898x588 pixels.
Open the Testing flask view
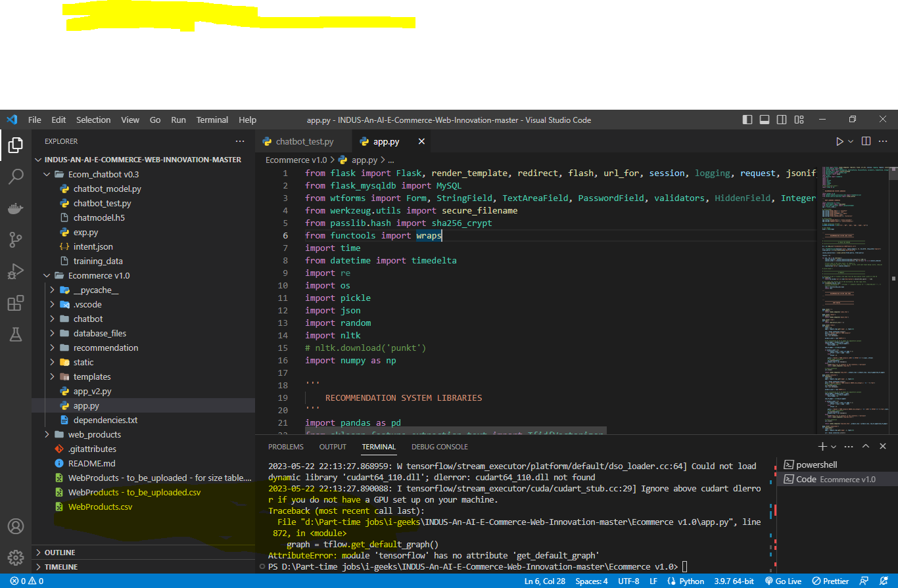[14, 334]
